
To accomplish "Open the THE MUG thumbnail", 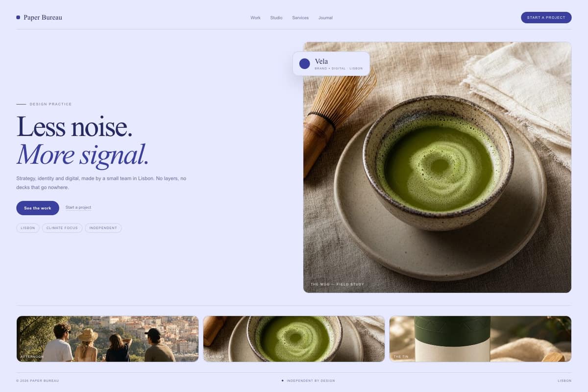I will [x=294, y=339].
